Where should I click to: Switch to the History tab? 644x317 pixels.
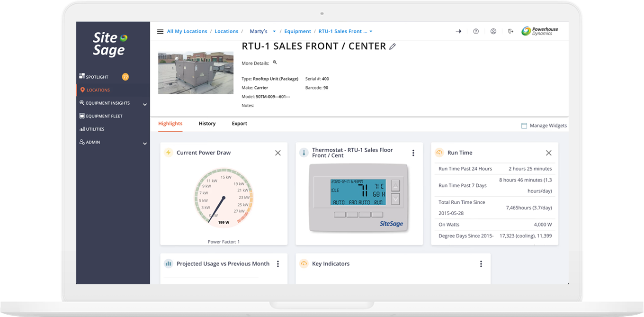207,124
